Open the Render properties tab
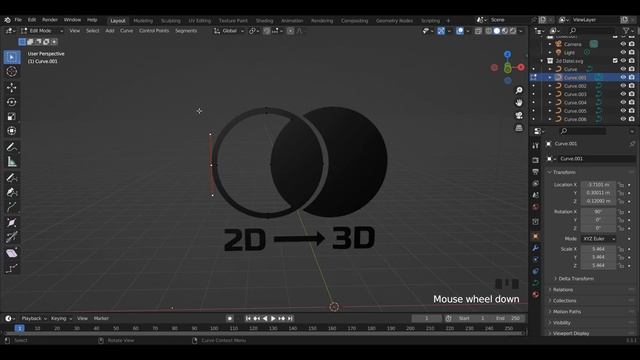This screenshot has width=640, height=360. tap(536, 160)
